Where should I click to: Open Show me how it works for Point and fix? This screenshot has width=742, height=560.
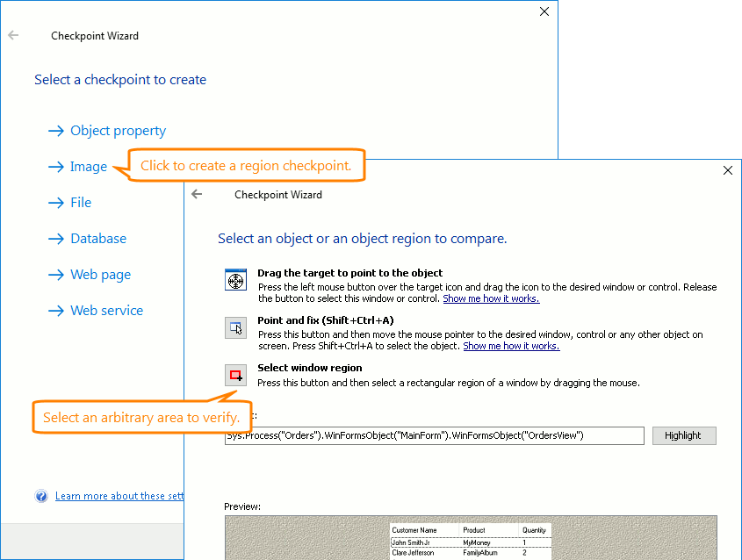pyautogui.click(x=512, y=346)
